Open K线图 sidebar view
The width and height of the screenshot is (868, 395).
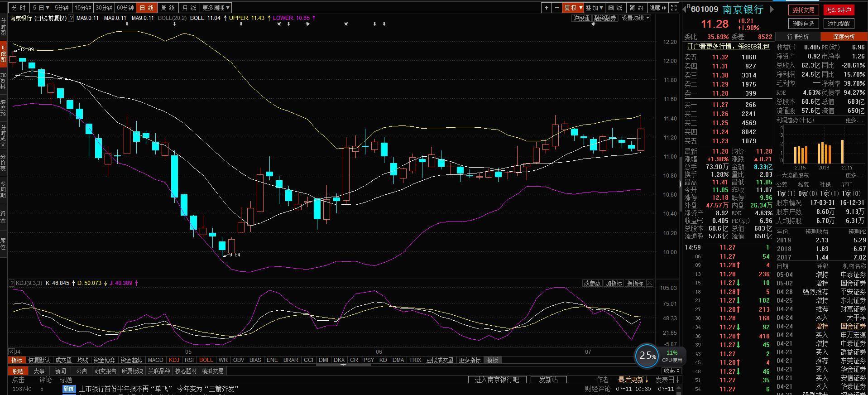pos(3,53)
